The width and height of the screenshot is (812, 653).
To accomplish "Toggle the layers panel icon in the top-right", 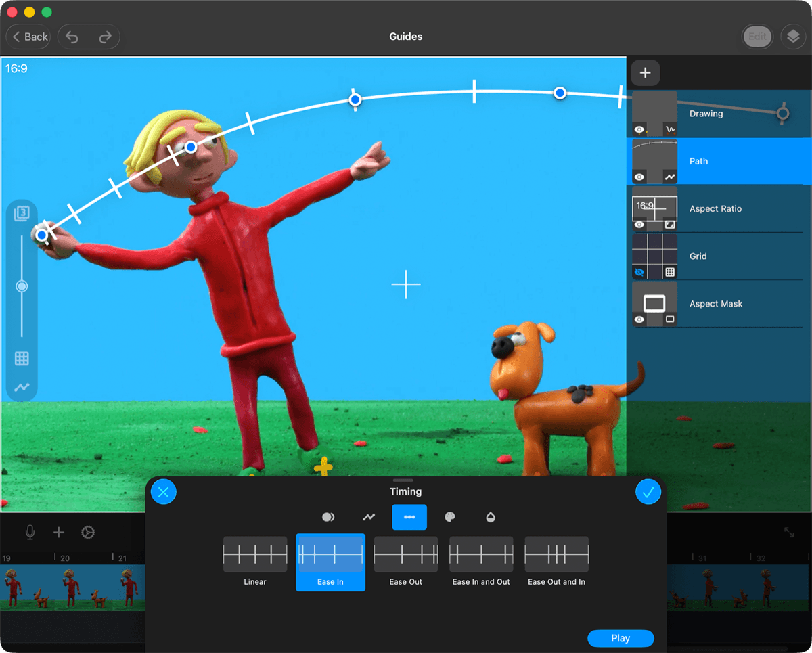I will click(794, 37).
